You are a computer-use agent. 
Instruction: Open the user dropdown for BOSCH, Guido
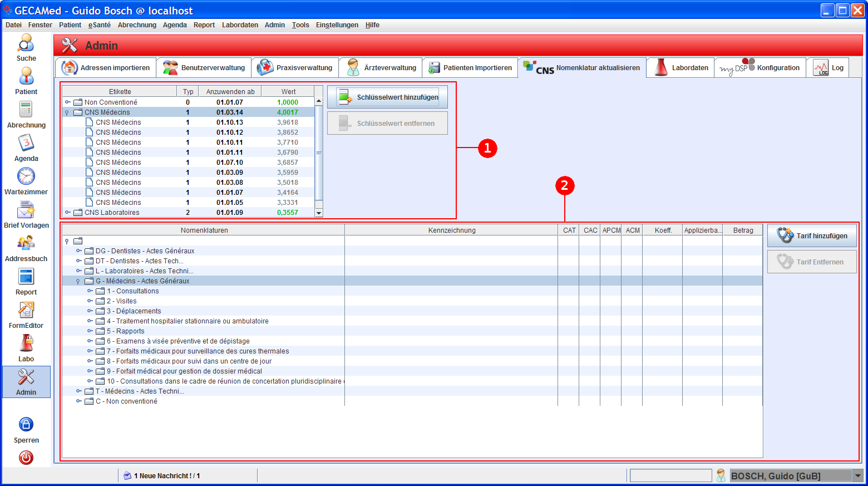[x=857, y=475]
